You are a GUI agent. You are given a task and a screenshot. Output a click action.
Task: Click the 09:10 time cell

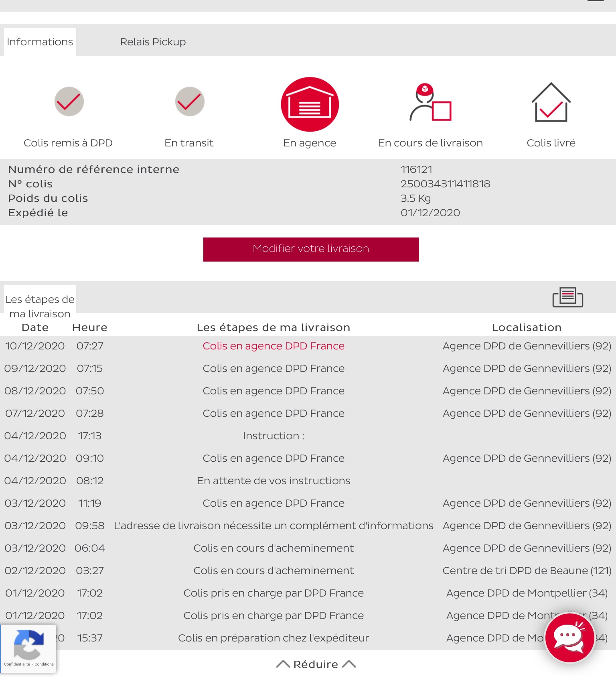pyautogui.click(x=90, y=458)
